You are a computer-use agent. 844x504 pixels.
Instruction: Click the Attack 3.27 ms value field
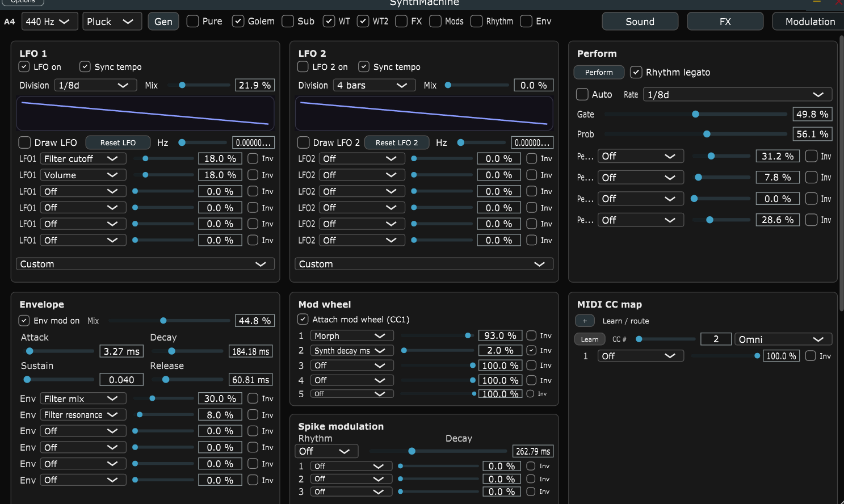click(121, 351)
